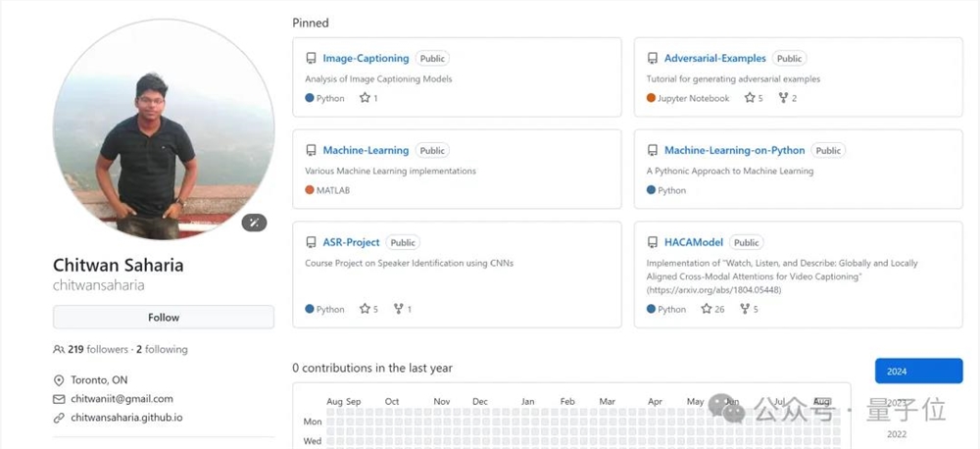This screenshot has height=449, width=980.
Task: Click the star icon on HACAModel
Action: tap(707, 309)
